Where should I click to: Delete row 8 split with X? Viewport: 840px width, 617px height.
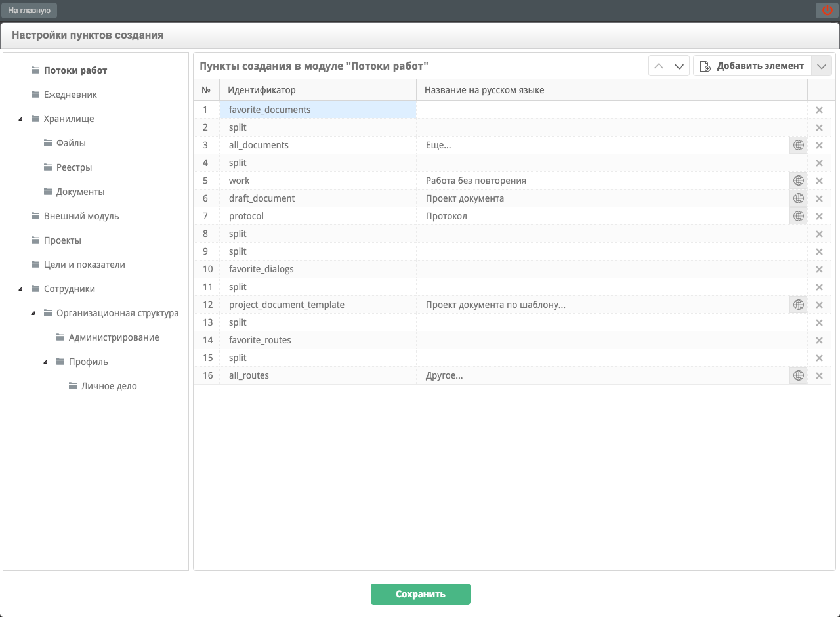tap(819, 234)
